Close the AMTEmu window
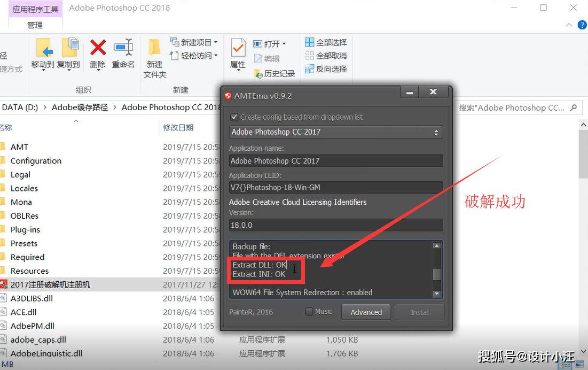The height and width of the screenshot is (370, 588). pos(433,92)
